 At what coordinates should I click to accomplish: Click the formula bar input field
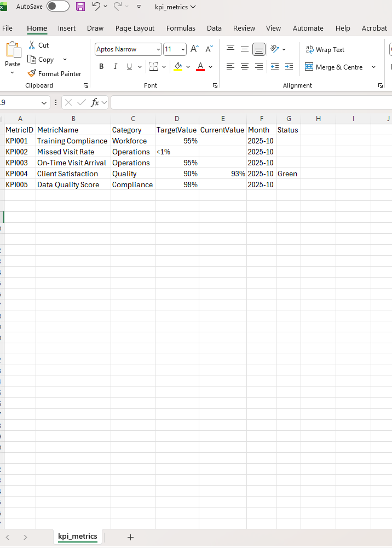251,102
